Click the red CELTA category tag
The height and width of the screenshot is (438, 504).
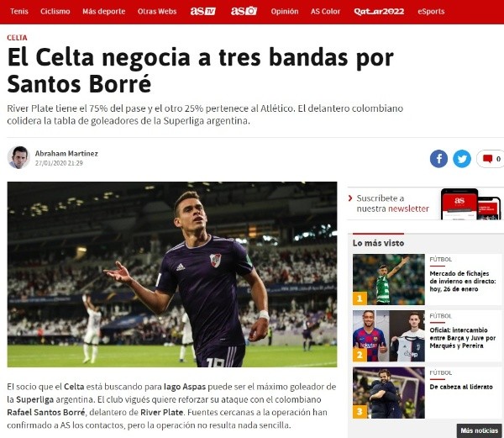[17, 38]
